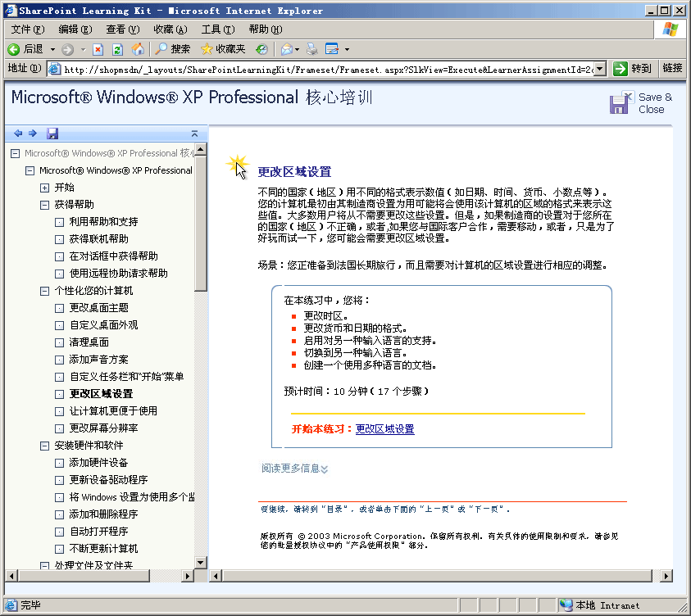Click the green Go (转到) arrow
The width and height of the screenshot is (691, 616).
coord(621,69)
